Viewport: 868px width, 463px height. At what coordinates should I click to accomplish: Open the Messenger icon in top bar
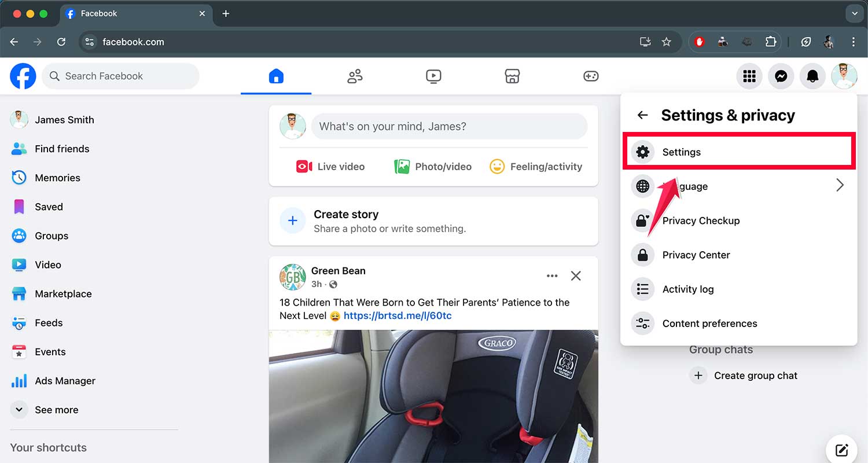click(781, 76)
